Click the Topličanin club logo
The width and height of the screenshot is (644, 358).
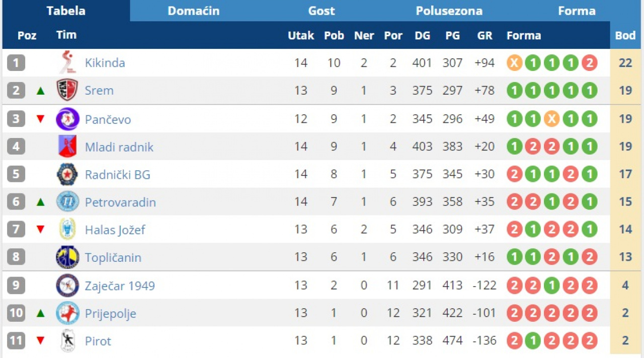tap(67, 257)
